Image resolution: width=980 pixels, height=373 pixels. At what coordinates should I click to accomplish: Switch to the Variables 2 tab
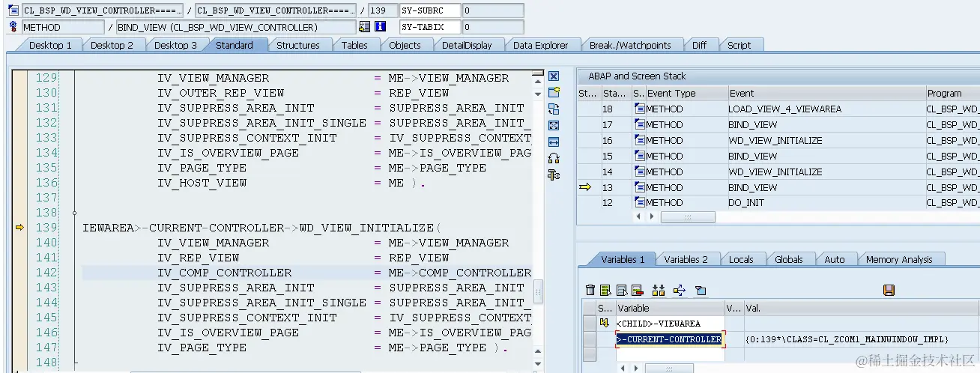click(x=686, y=259)
